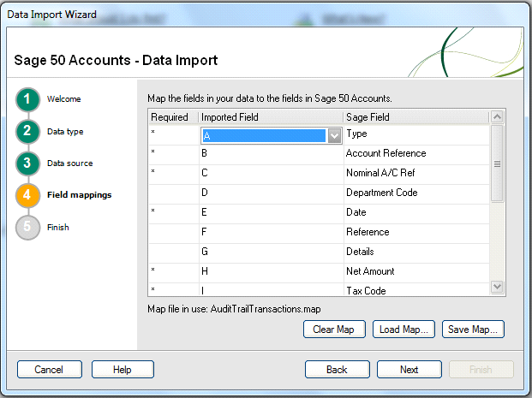Click the orange step 4 Field mappings icon
This screenshot has height=398, width=532.
[27, 195]
